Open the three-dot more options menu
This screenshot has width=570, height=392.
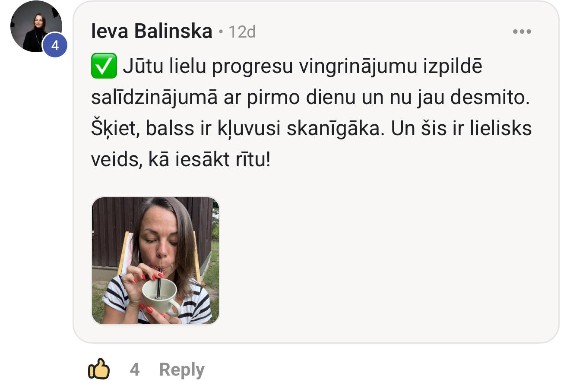[522, 32]
